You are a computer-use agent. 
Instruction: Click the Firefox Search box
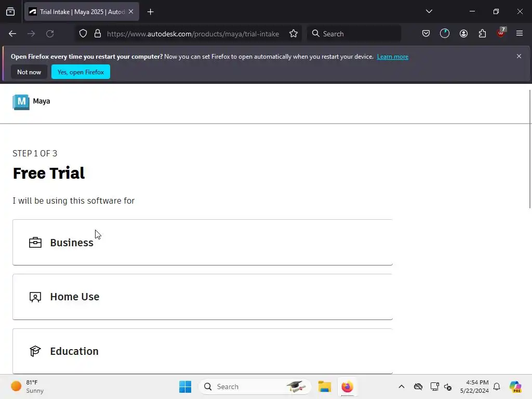coord(354,34)
